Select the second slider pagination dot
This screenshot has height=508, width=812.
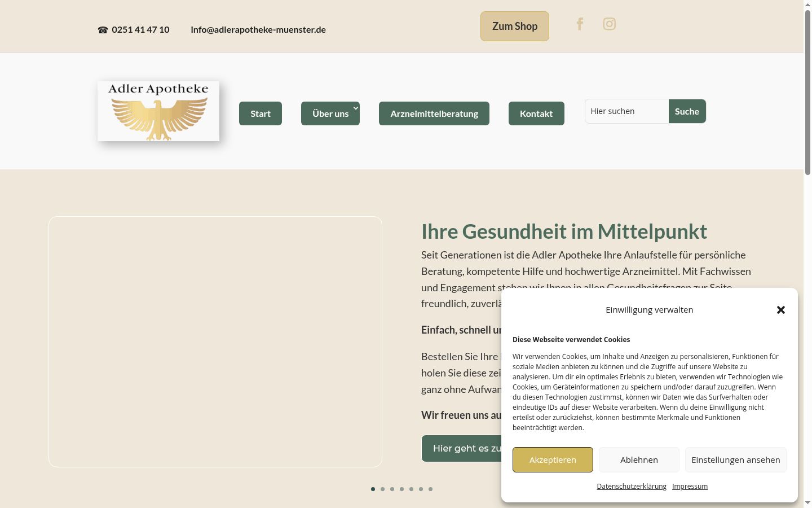[382, 489]
